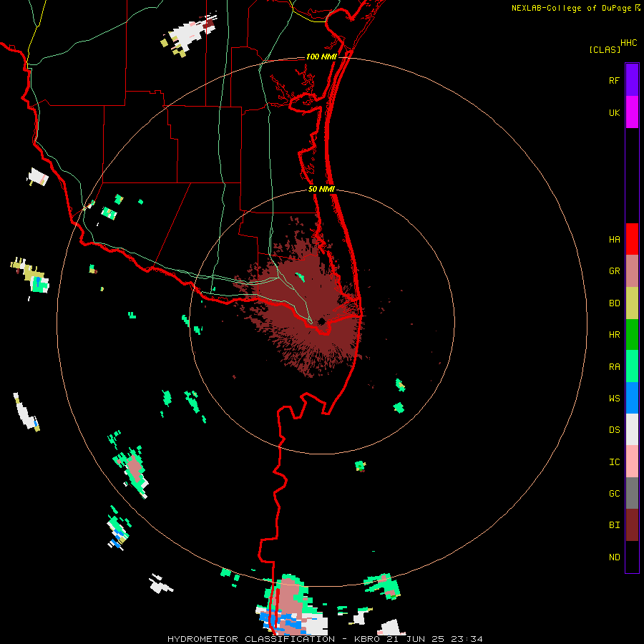The height and width of the screenshot is (644, 644).
Task: Click the HA legend label
Action: tap(614, 240)
